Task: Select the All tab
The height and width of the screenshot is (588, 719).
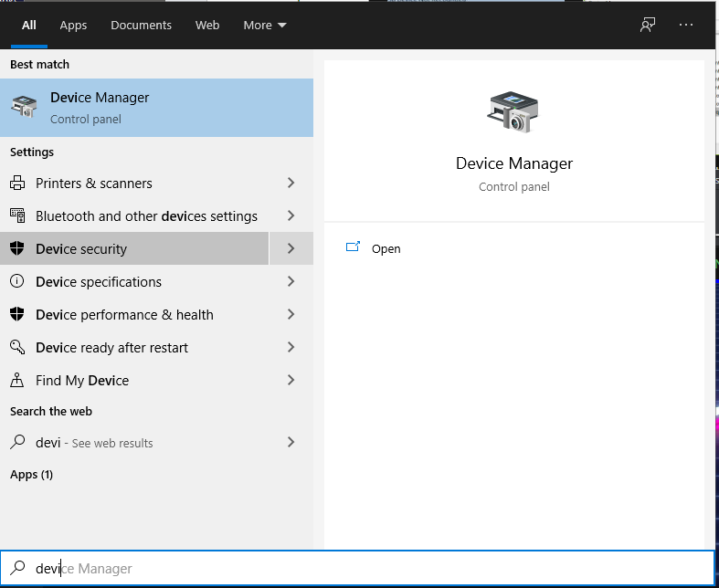Action: point(29,26)
